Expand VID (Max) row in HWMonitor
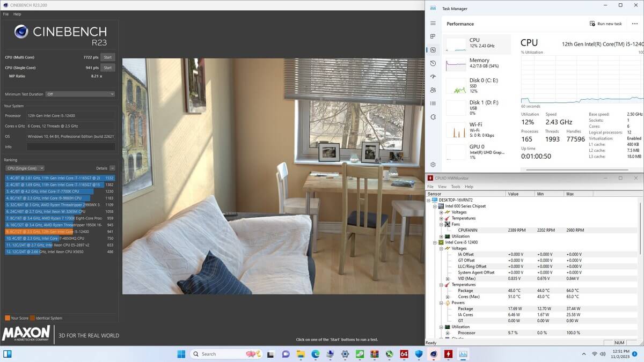Screen dimensions: 644x362 pyautogui.click(x=448, y=279)
